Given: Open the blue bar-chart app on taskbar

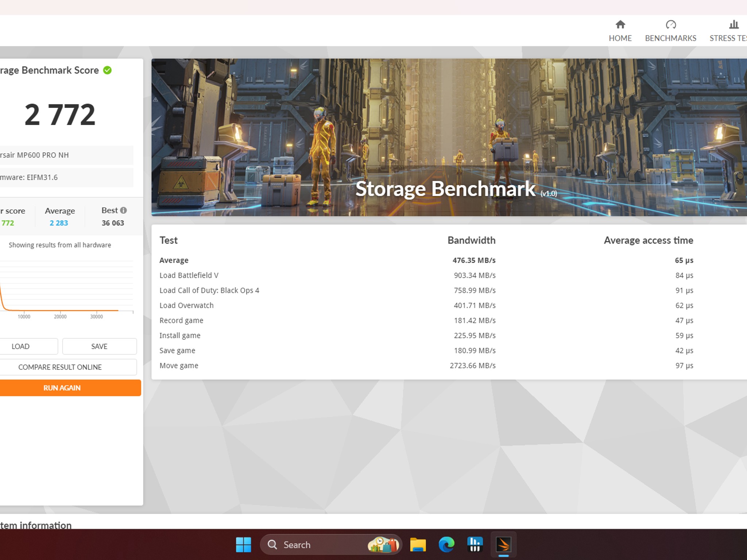Looking at the screenshot, I should [475, 545].
